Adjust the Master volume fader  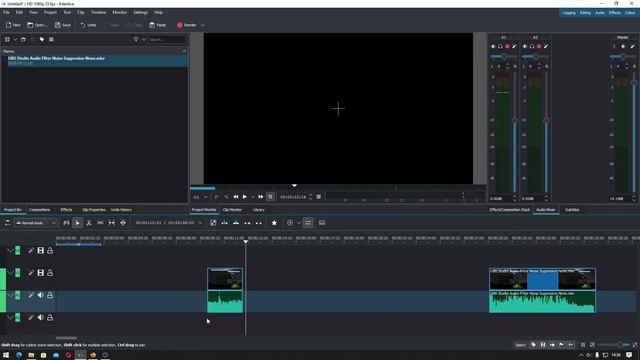634,82
